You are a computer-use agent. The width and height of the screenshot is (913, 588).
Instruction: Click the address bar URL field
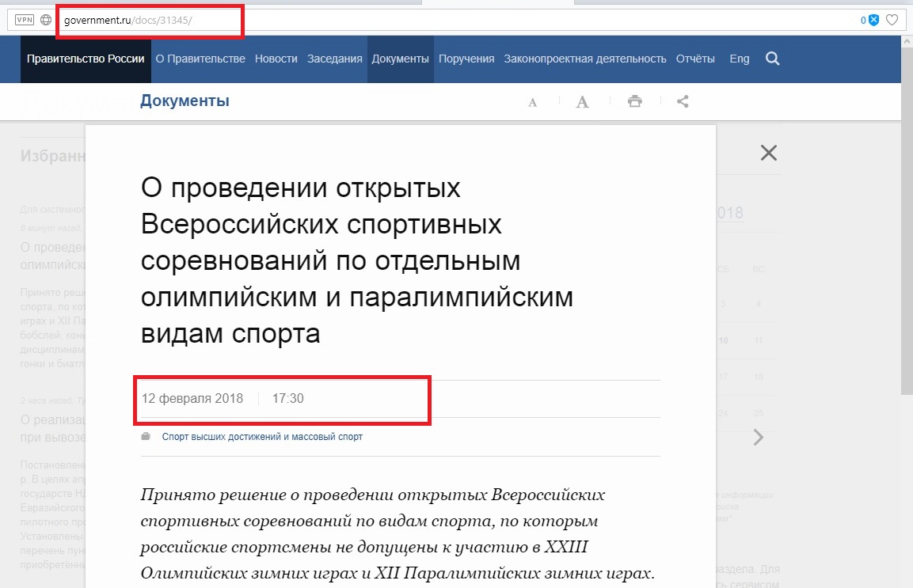(x=455, y=20)
